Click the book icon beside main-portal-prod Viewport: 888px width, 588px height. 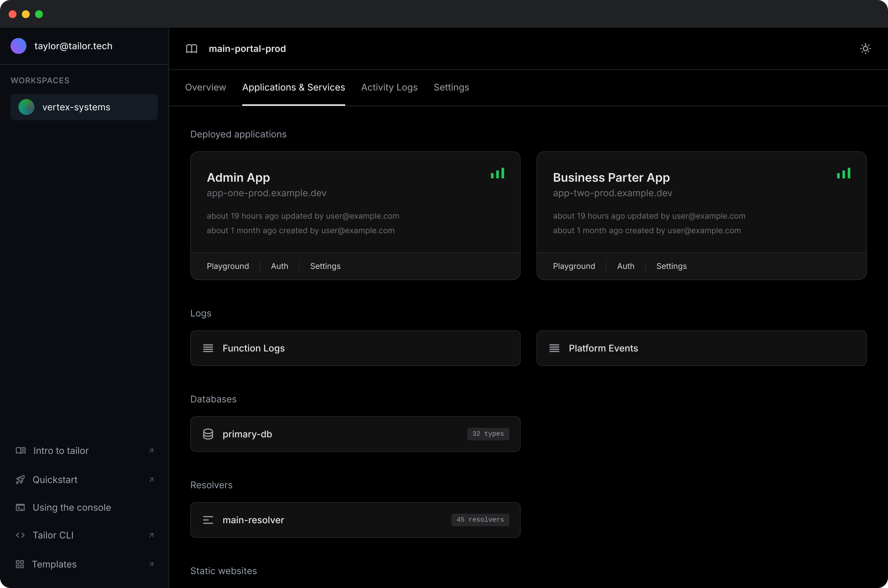point(192,49)
